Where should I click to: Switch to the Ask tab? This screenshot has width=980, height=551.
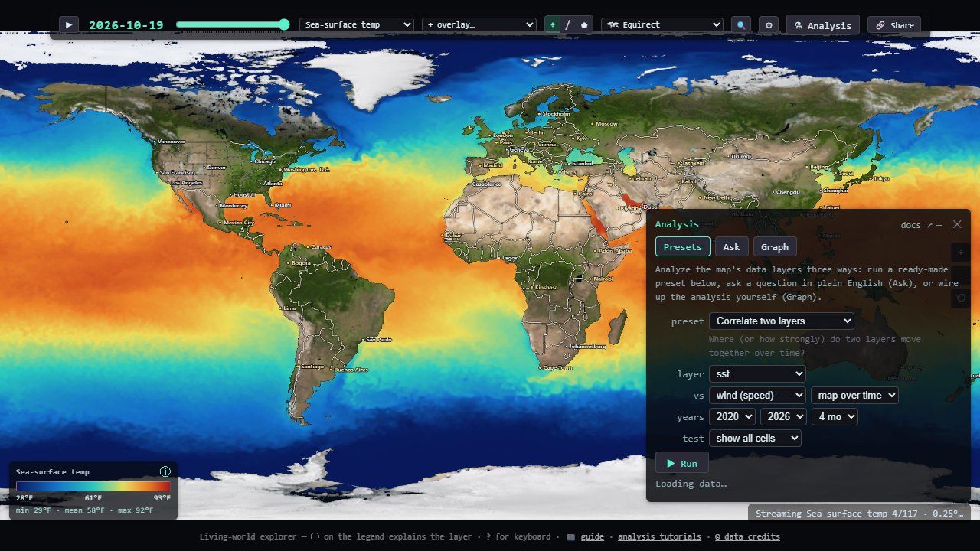(x=732, y=246)
